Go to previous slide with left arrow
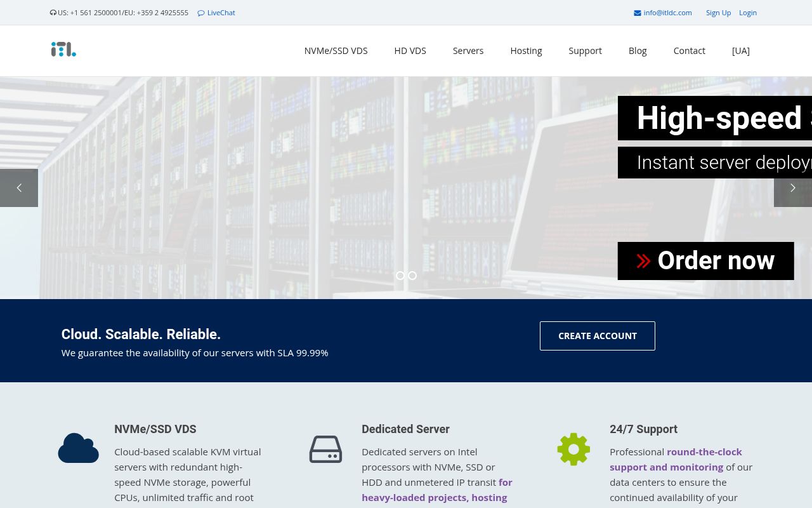Image resolution: width=812 pixels, height=508 pixels. point(19,188)
